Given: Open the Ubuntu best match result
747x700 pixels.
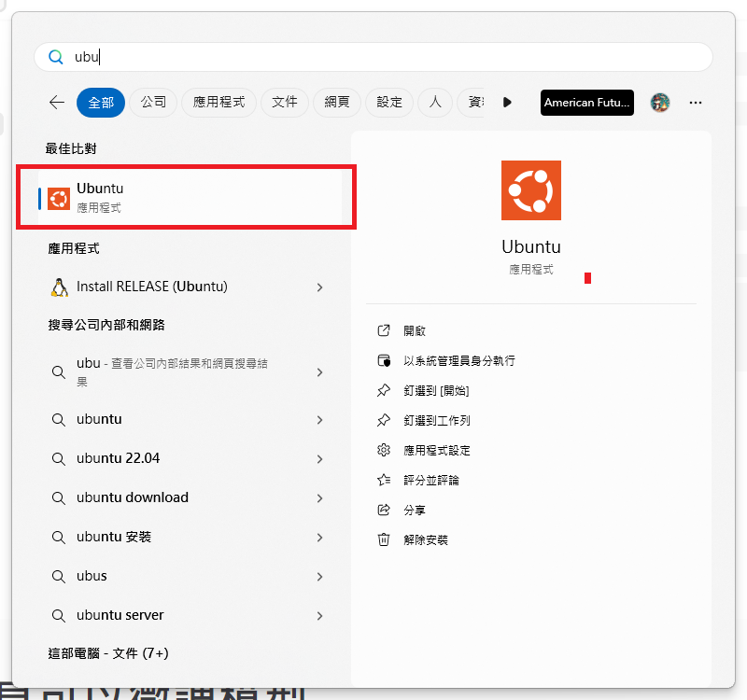Looking at the screenshot, I should tap(187, 197).
